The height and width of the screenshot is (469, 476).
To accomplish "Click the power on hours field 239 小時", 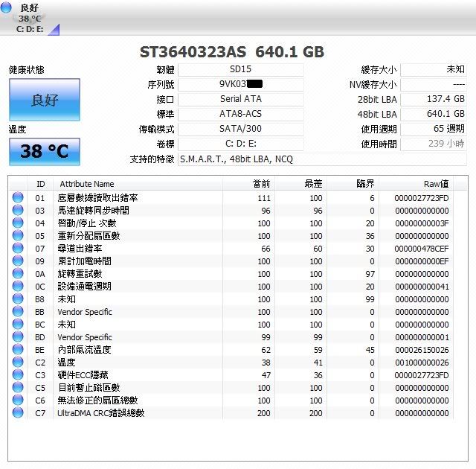I will [x=434, y=144].
